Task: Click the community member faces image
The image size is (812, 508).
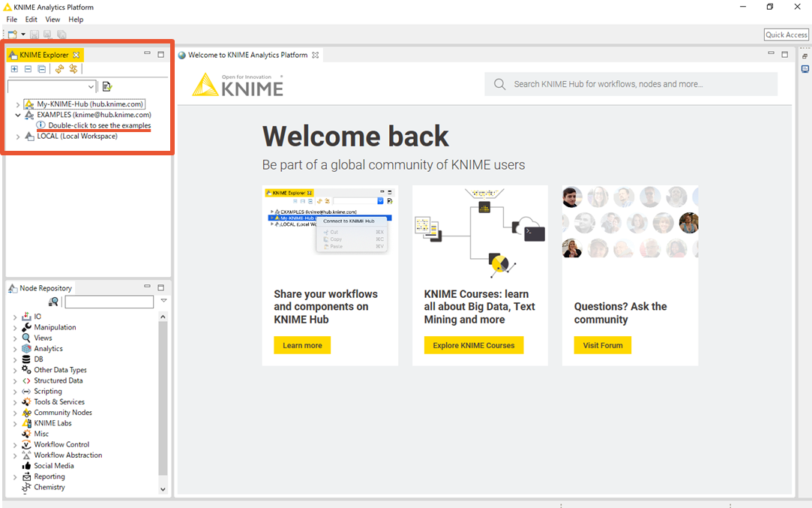Action: [x=631, y=222]
